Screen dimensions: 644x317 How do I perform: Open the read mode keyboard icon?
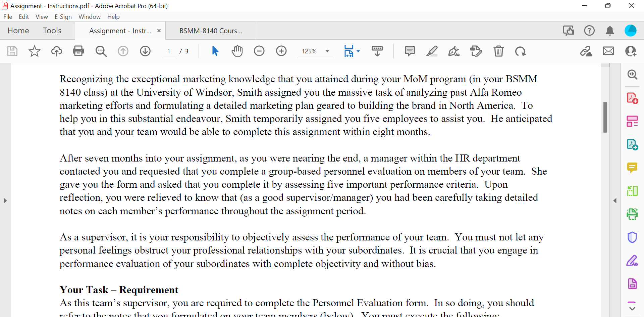click(377, 51)
